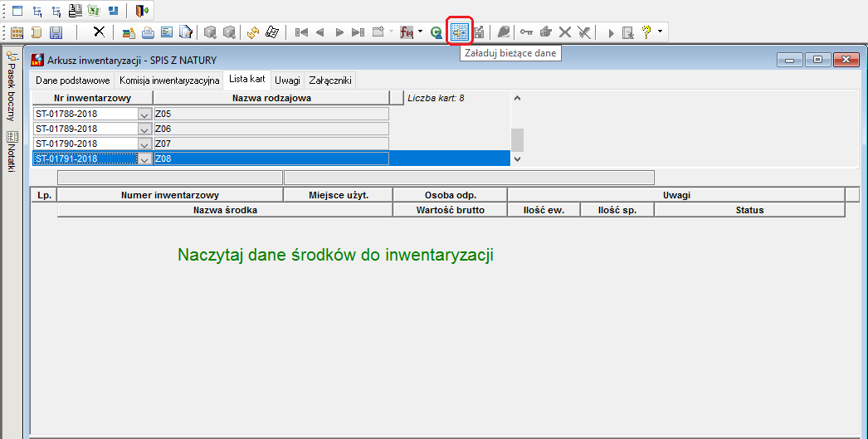Click 'Osoba odp.' column header
Viewport: 868px width, 439px height.
pos(450,195)
